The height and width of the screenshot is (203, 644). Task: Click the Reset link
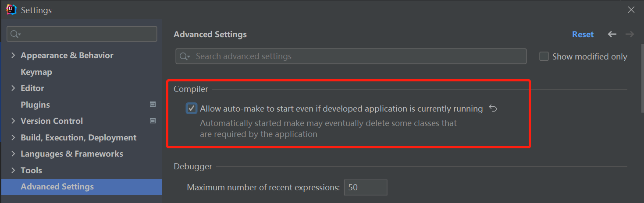(583, 34)
